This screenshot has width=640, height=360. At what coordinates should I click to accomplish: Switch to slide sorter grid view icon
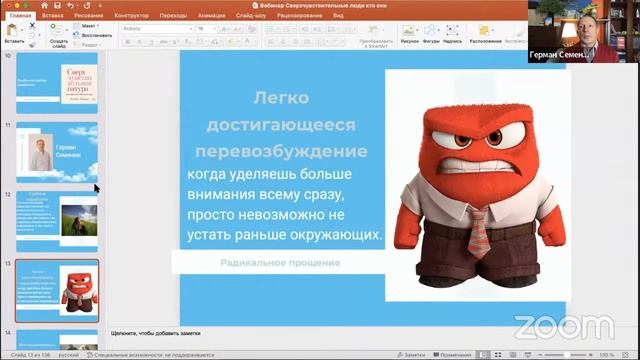[x=498, y=355]
